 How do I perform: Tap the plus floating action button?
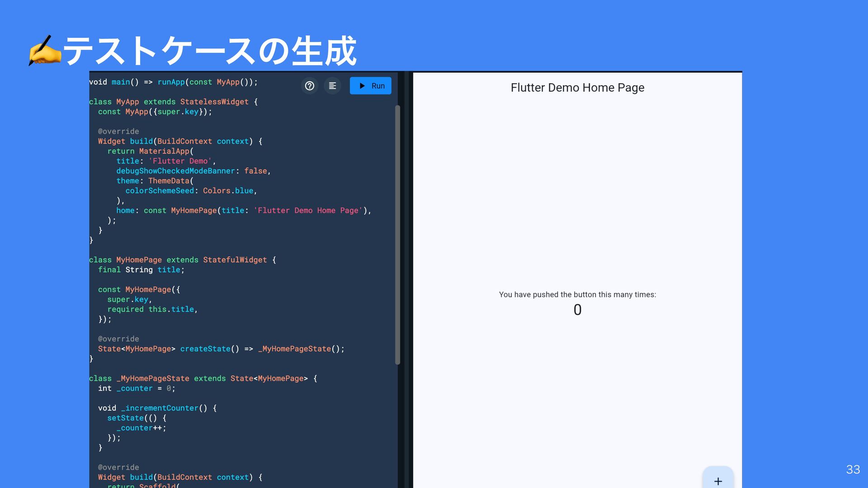point(718,478)
